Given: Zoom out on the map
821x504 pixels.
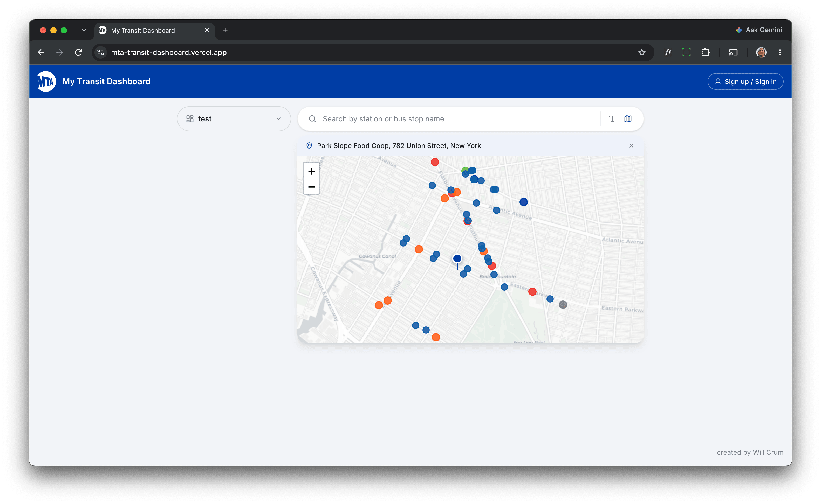Looking at the screenshot, I should click(311, 187).
